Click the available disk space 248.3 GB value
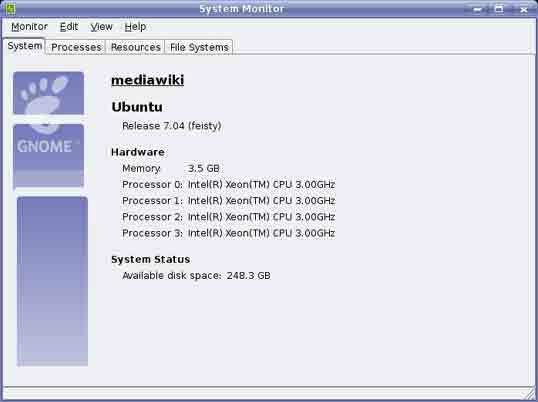Screen dimensions: 538x402 coord(248,275)
